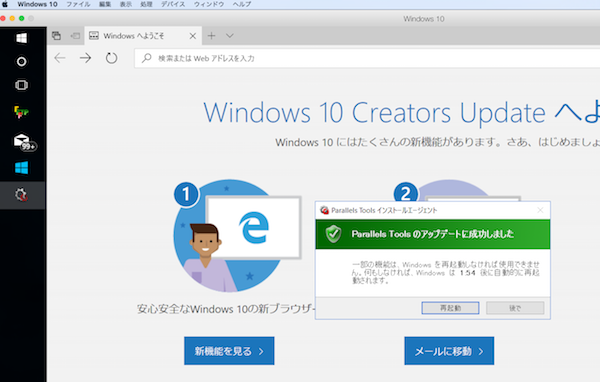Open Cortana circle icon in sidebar
This screenshot has width=600, height=382.
click(x=21, y=61)
